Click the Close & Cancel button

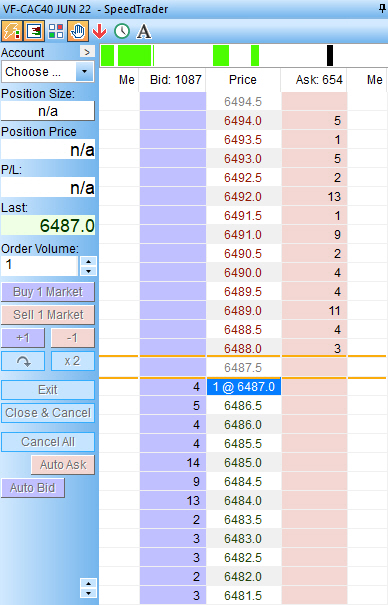click(48, 413)
